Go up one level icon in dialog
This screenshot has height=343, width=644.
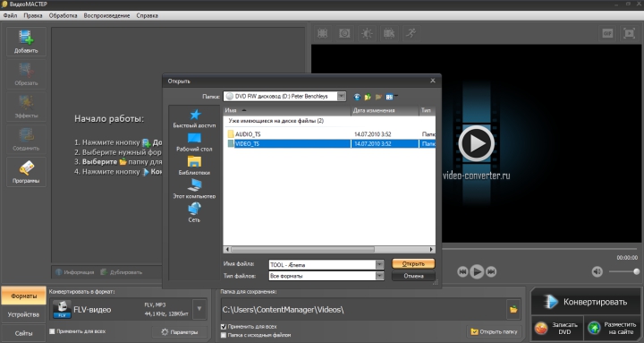click(x=368, y=97)
